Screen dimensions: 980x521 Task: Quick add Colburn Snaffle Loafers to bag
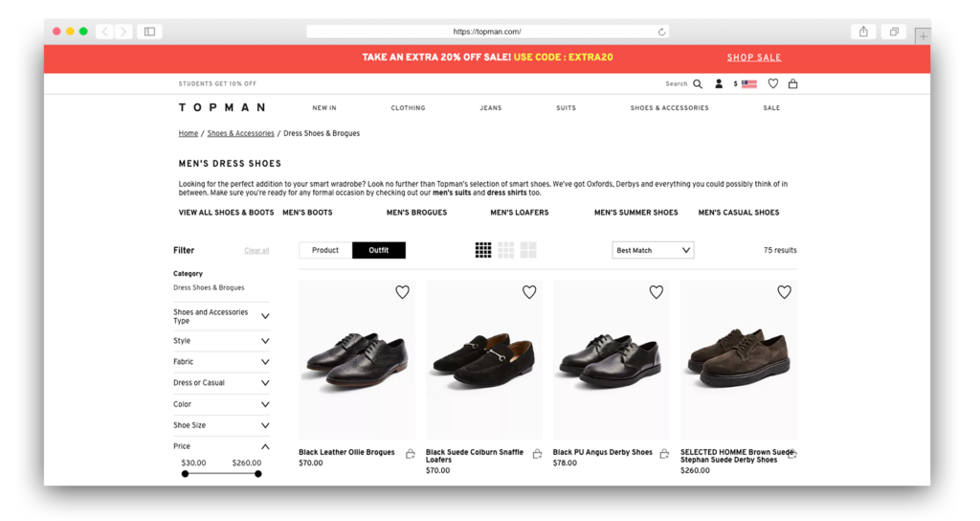click(x=538, y=454)
